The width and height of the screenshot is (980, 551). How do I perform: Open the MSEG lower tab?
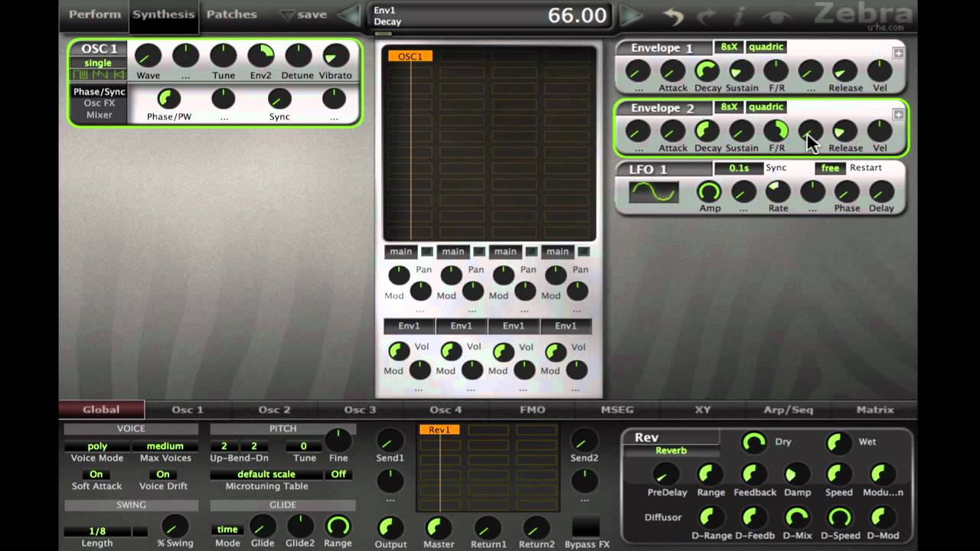point(617,409)
